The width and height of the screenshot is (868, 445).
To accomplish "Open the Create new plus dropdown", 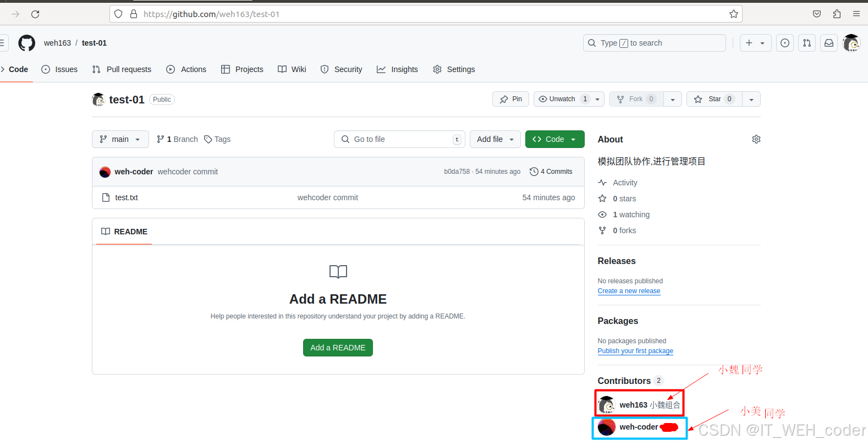I will pyautogui.click(x=755, y=43).
